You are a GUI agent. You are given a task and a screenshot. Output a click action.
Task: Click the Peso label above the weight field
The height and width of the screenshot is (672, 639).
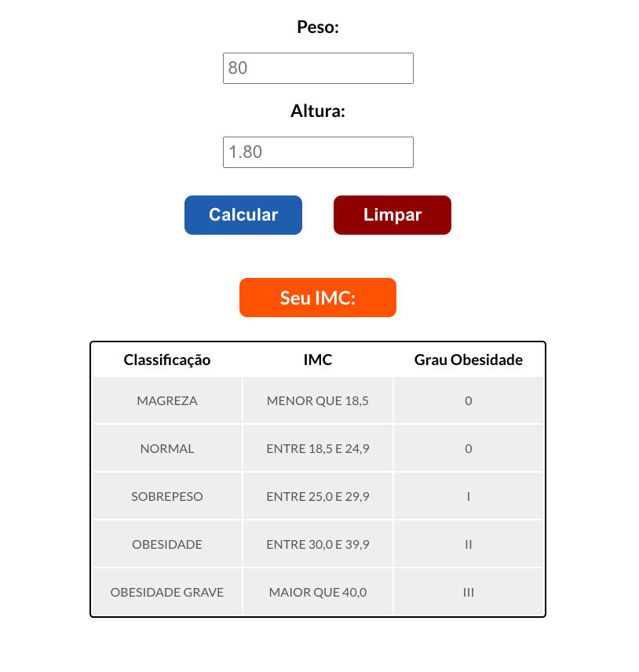tap(317, 26)
